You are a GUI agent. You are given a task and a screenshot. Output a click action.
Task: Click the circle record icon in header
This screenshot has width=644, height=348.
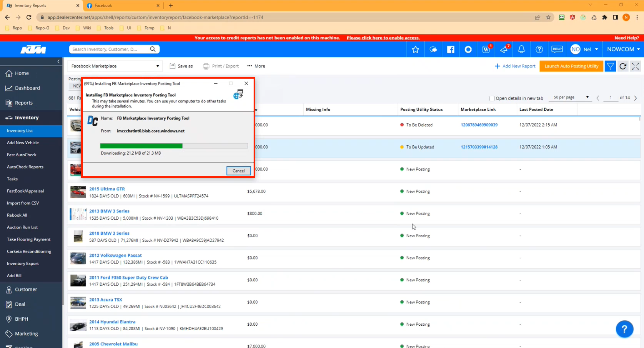(x=468, y=49)
